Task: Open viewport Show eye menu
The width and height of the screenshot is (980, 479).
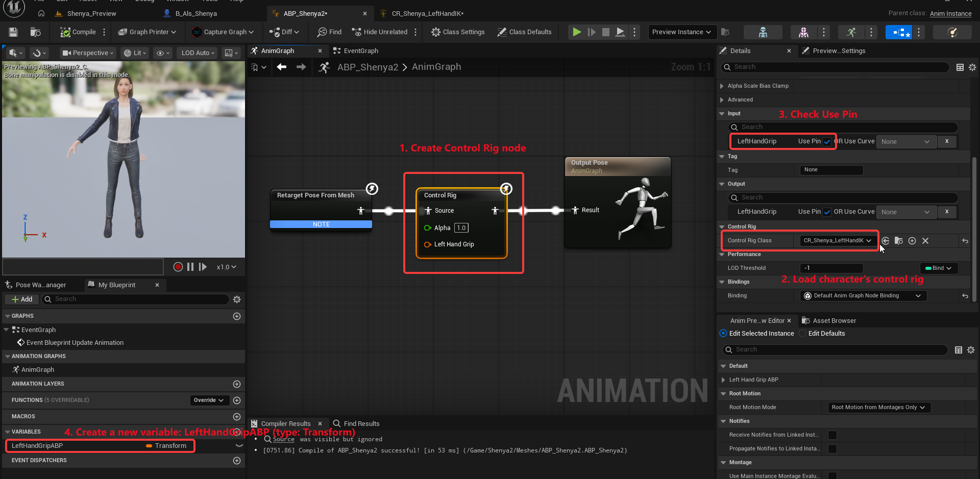Action: (162, 53)
